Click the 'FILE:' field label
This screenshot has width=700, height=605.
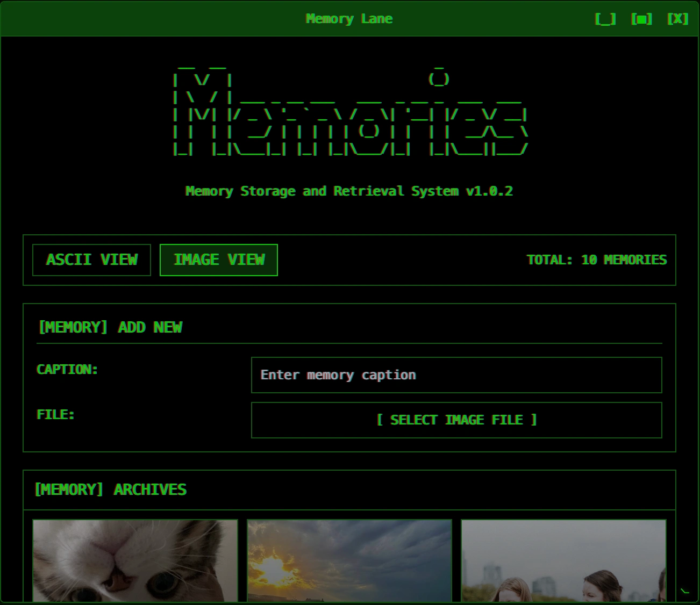55,415
